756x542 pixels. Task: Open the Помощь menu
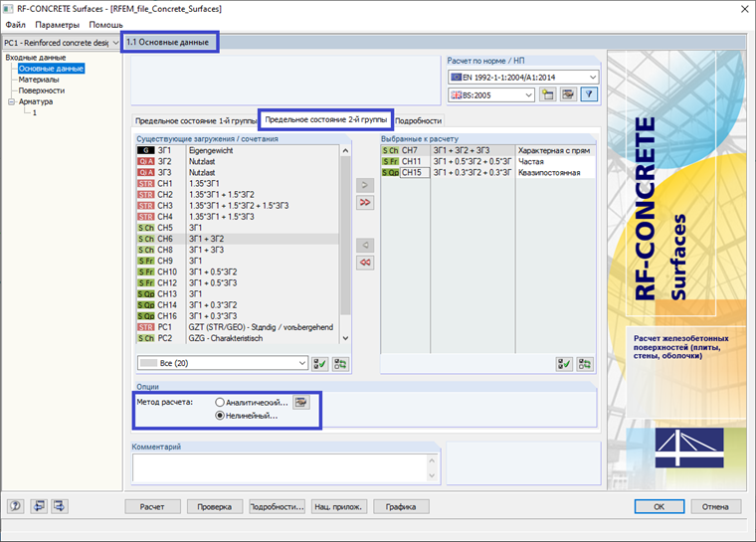[105, 25]
